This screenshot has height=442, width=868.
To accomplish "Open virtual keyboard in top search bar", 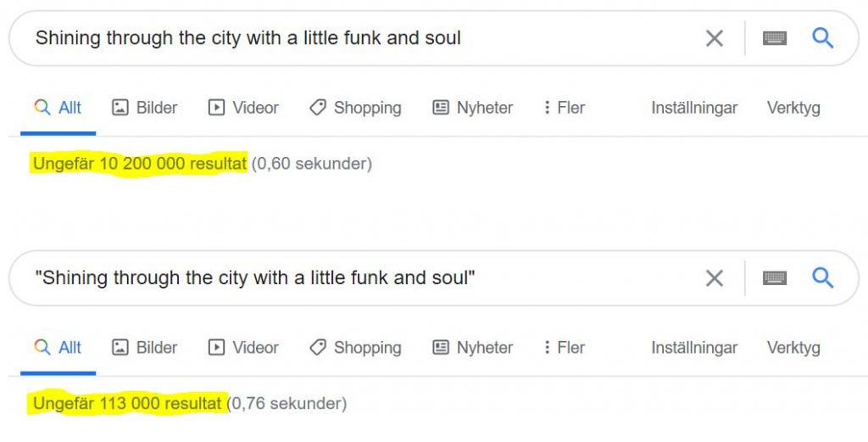I will coord(775,38).
